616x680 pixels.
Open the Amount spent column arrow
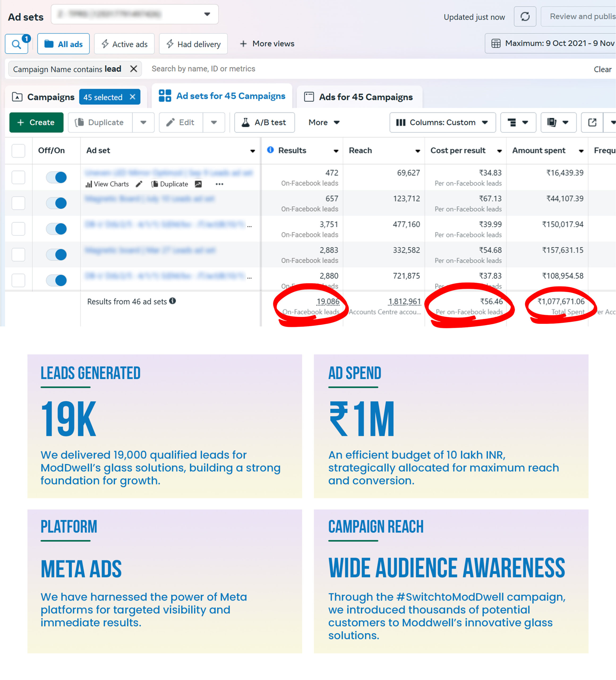581,151
